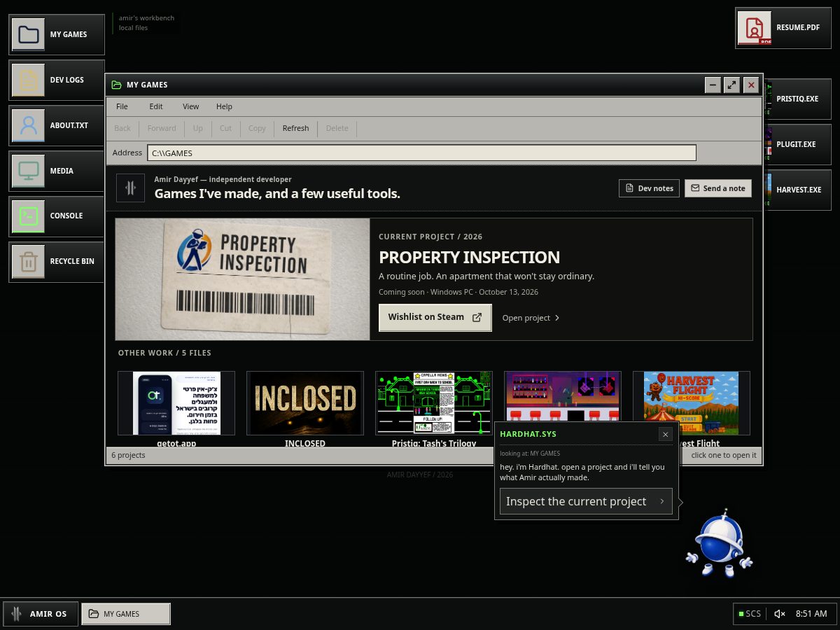Click the Property Inspection banner image

coord(242,279)
